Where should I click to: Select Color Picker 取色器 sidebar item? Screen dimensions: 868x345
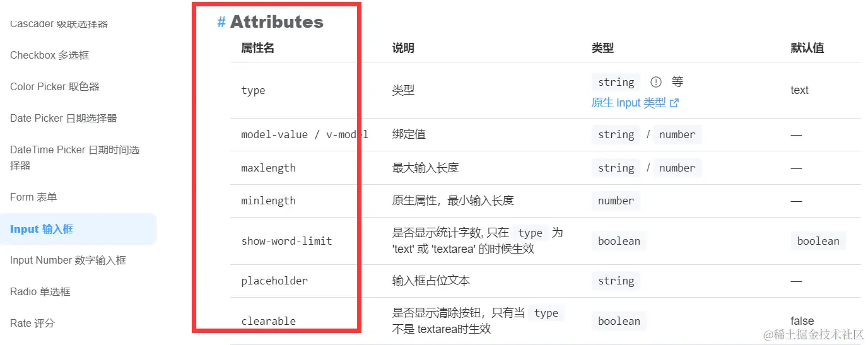pos(55,87)
